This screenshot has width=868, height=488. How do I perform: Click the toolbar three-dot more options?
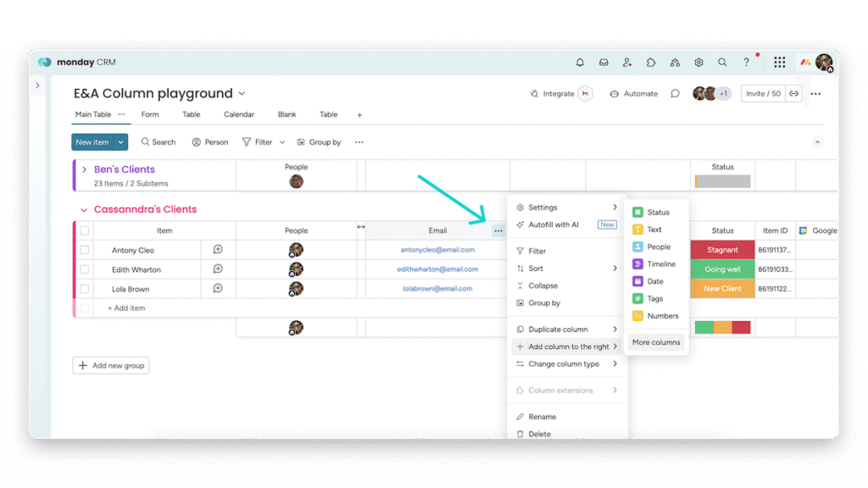point(359,142)
